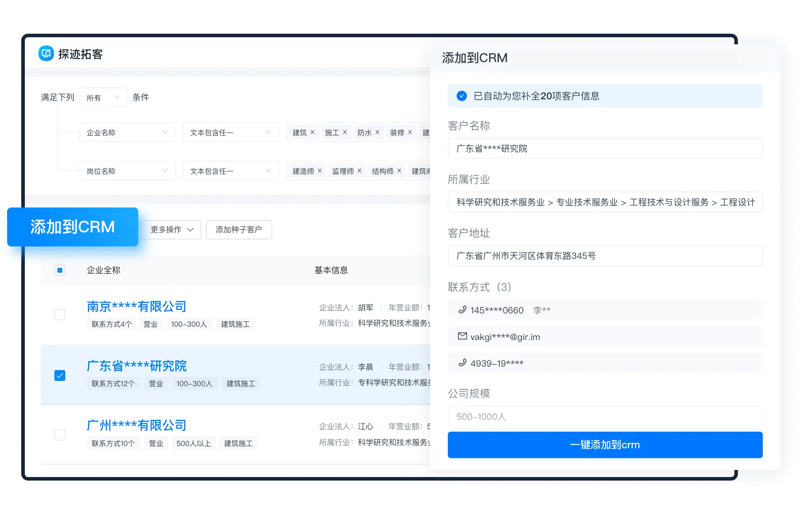
Task: Click the large 添加到CRM button
Action: (x=73, y=227)
